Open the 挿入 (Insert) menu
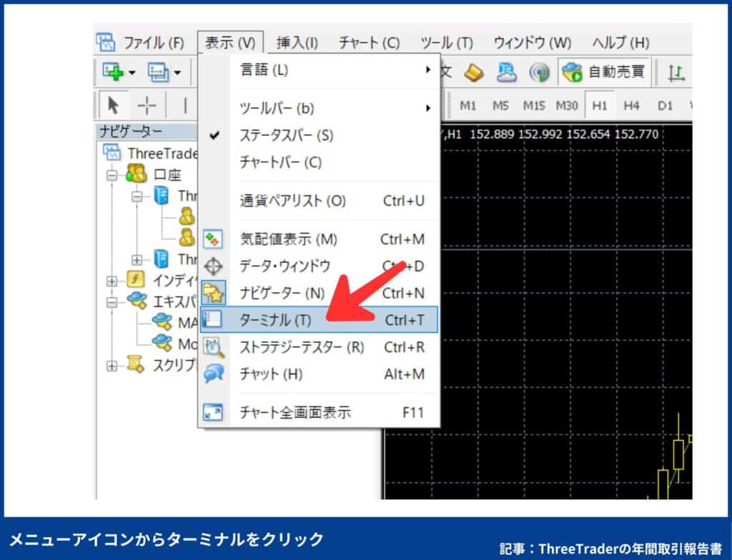The height and width of the screenshot is (560, 732). [x=297, y=43]
